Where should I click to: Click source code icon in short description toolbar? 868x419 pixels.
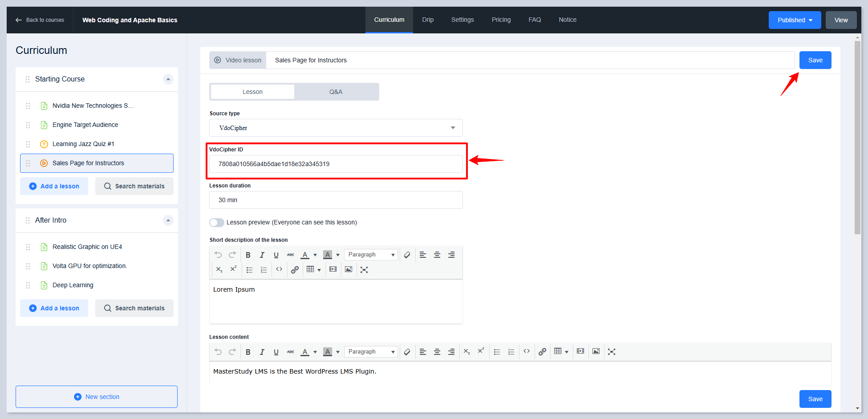pos(279,269)
